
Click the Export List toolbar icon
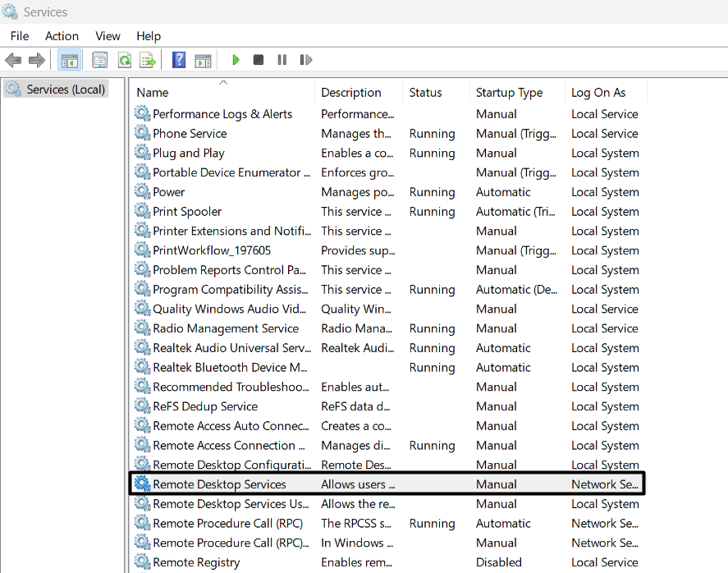(148, 60)
